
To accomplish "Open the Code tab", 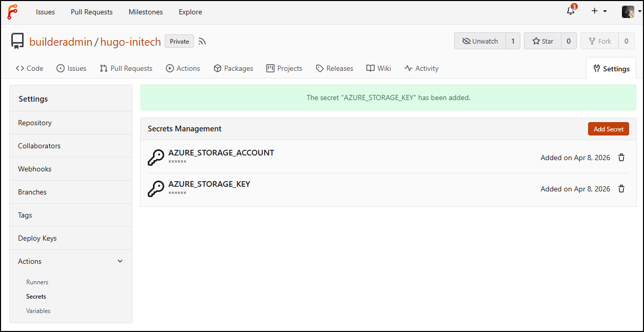I will (30, 68).
